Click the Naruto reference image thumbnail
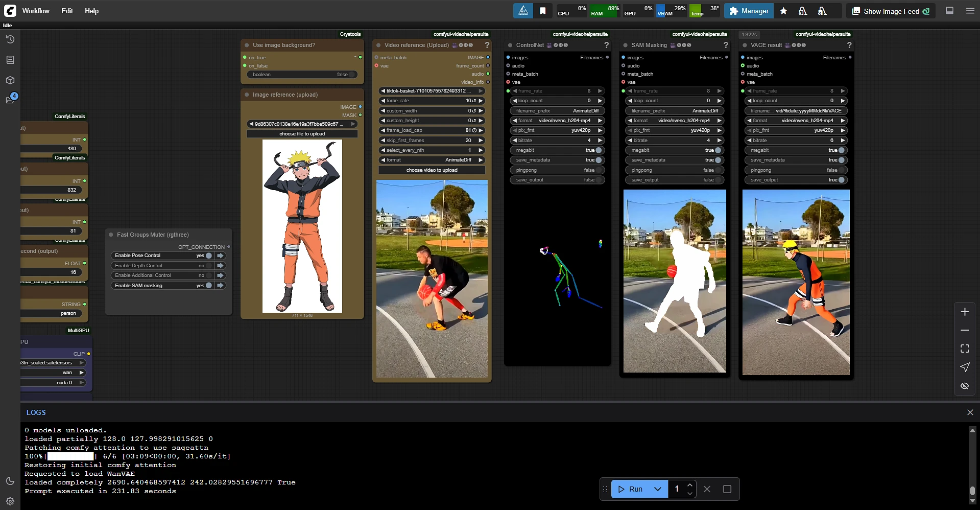 coord(302,226)
